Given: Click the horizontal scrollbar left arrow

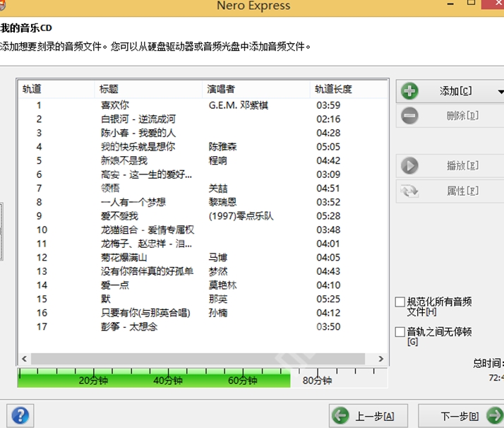Looking at the screenshot, I should click(24, 359).
